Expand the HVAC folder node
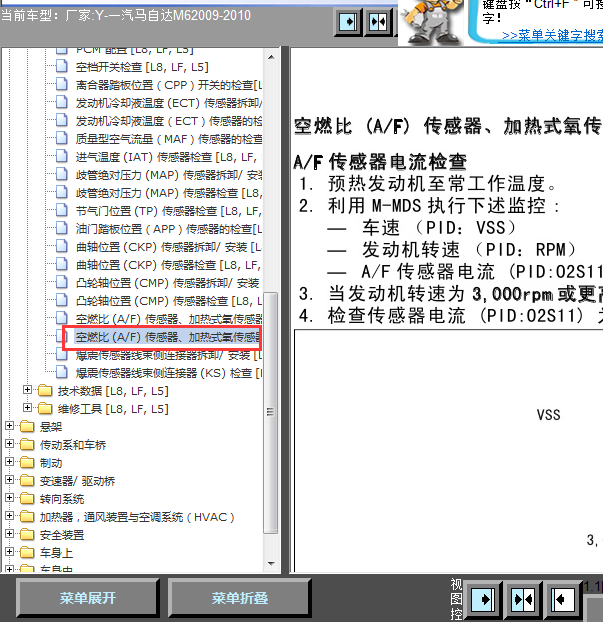This screenshot has width=603, height=622. (9, 516)
